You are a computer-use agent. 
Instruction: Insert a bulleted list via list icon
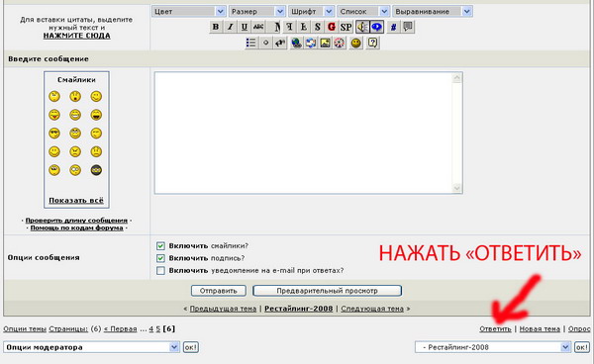[251, 43]
